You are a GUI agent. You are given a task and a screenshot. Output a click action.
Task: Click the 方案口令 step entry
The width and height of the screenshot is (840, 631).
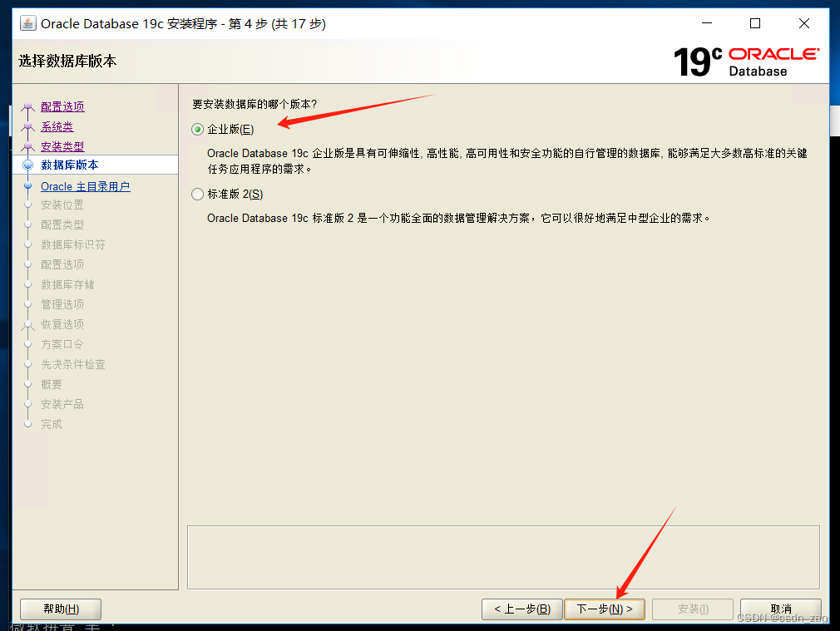[x=62, y=344]
